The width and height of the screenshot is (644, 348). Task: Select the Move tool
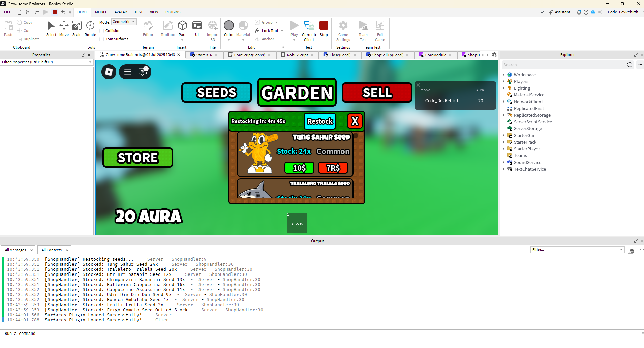click(x=64, y=29)
